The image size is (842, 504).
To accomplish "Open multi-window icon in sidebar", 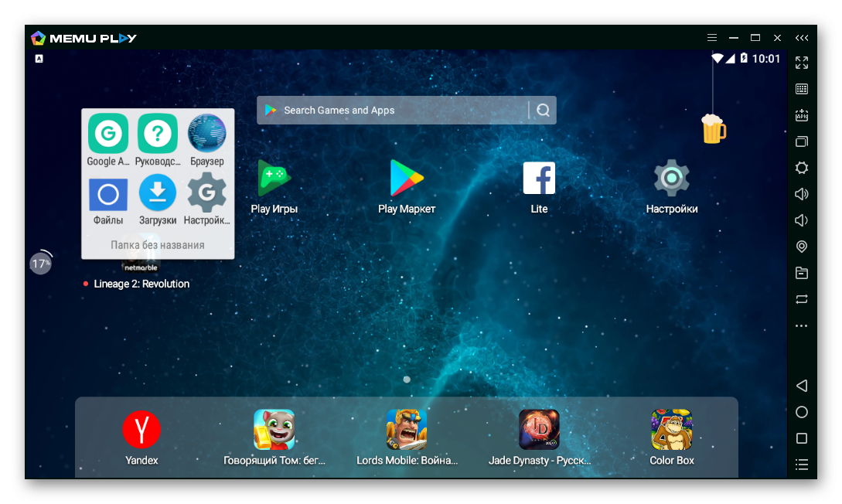I will [802, 141].
